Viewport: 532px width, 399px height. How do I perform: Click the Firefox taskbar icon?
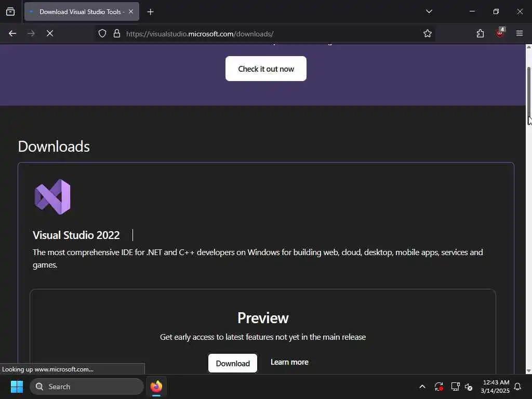pos(156,387)
